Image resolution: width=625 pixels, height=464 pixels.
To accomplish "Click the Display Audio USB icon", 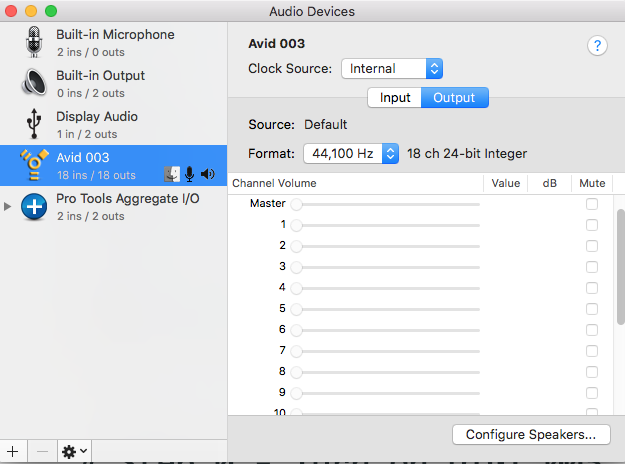I will (34, 124).
